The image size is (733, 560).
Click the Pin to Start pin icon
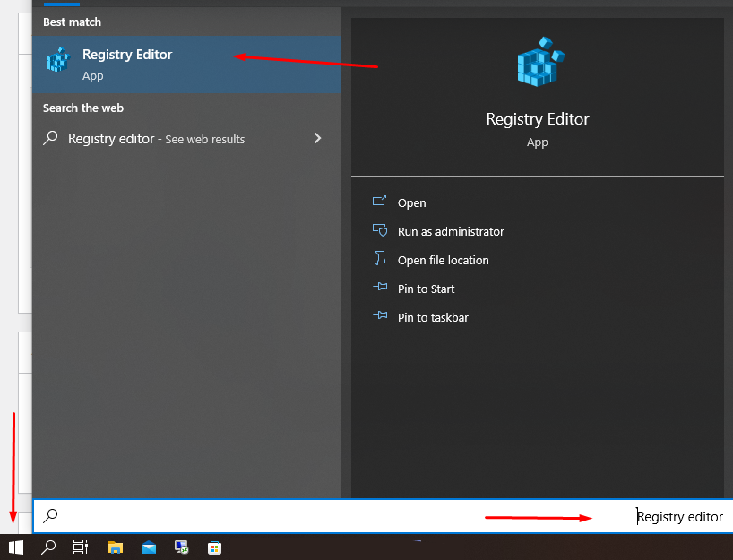(380, 287)
